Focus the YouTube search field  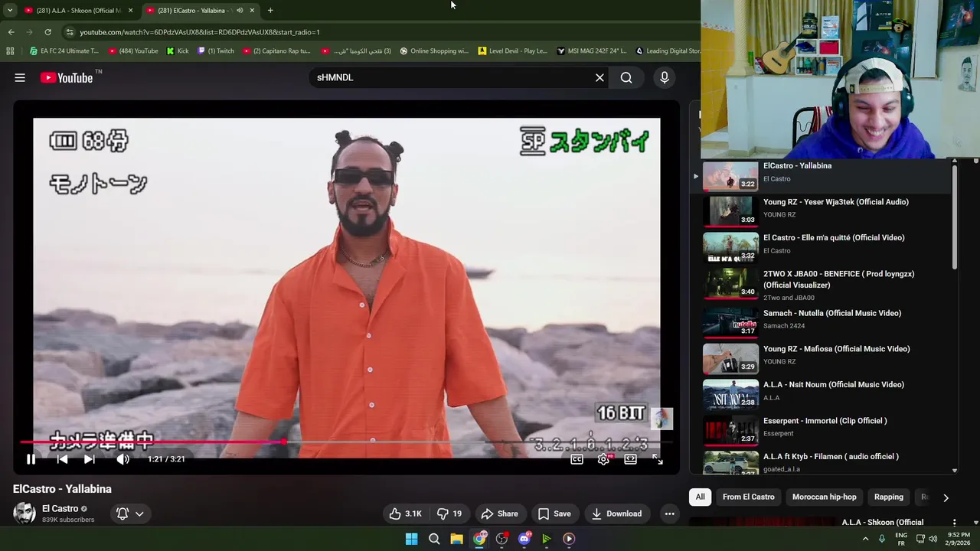coord(452,77)
